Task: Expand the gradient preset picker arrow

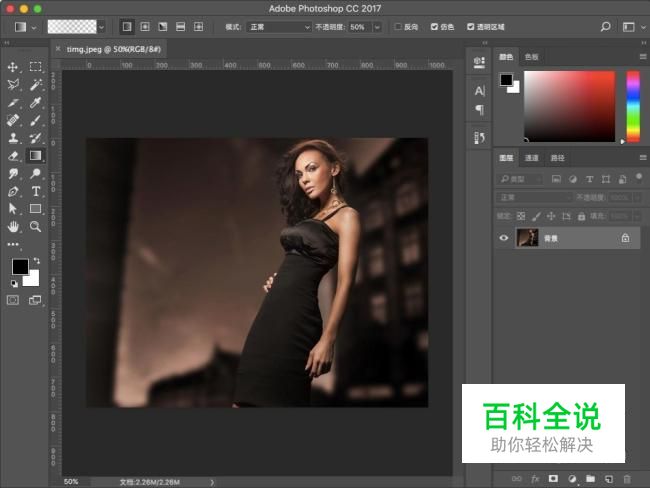Action: [103, 27]
